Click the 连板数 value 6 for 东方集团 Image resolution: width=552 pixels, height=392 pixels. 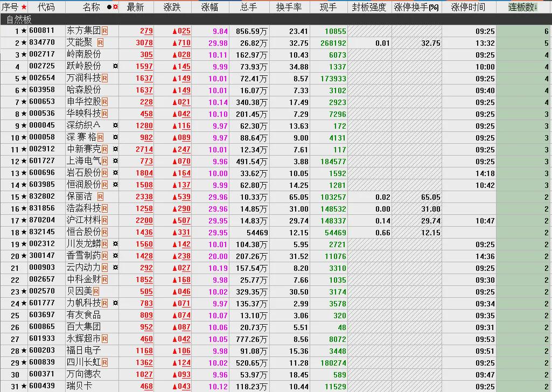pyautogui.click(x=547, y=32)
